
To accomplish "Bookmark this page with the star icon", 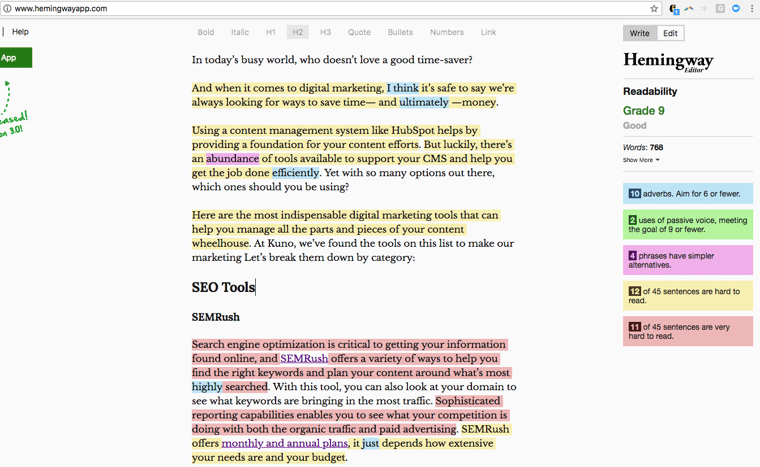I will click(x=655, y=8).
